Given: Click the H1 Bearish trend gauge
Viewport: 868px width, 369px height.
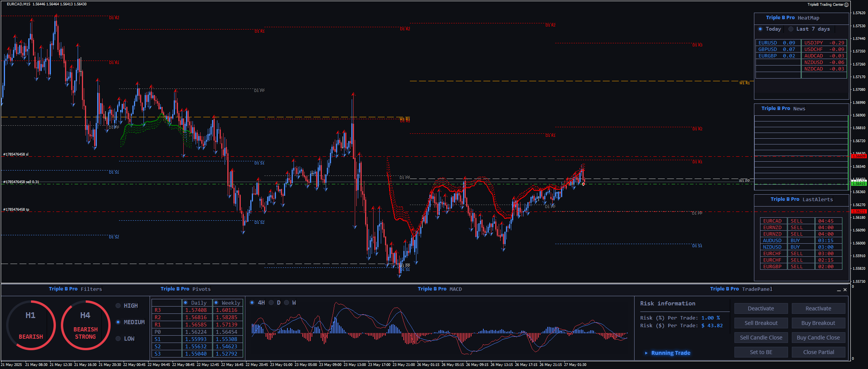Looking at the screenshot, I should point(31,325).
